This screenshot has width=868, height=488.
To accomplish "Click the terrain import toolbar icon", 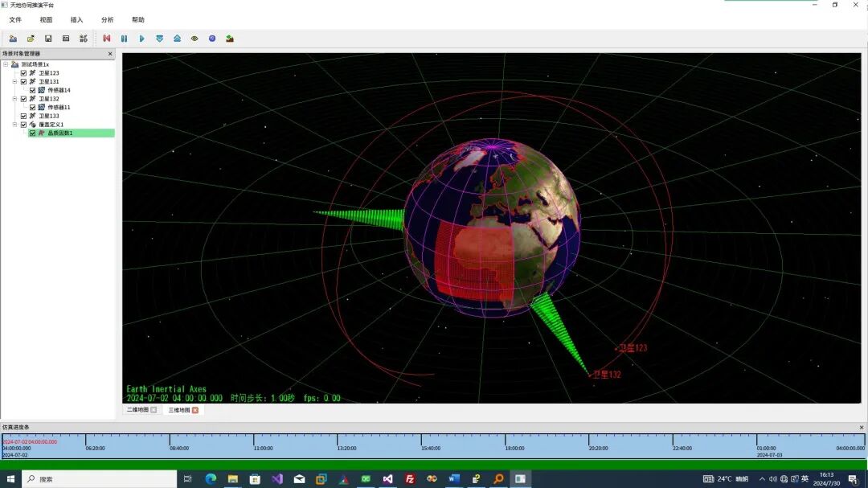I will (230, 39).
